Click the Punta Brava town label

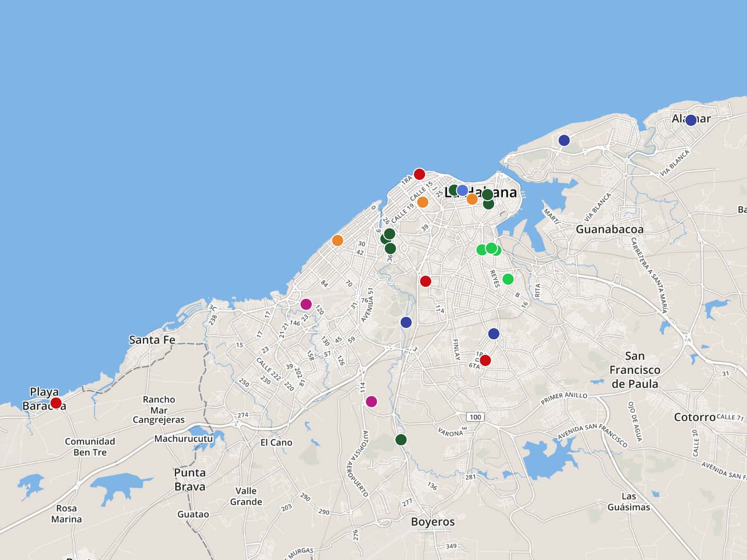click(x=190, y=479)
